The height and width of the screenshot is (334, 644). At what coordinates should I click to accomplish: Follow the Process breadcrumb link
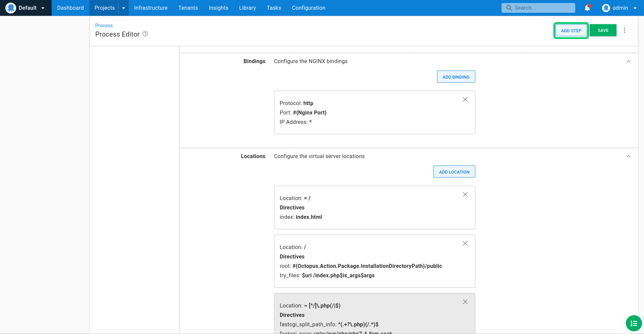(x=104, y=26)
